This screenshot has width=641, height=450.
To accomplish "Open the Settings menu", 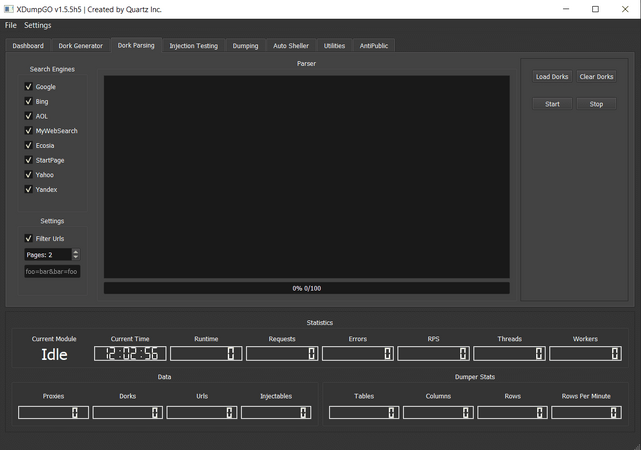I will [38, 25].
